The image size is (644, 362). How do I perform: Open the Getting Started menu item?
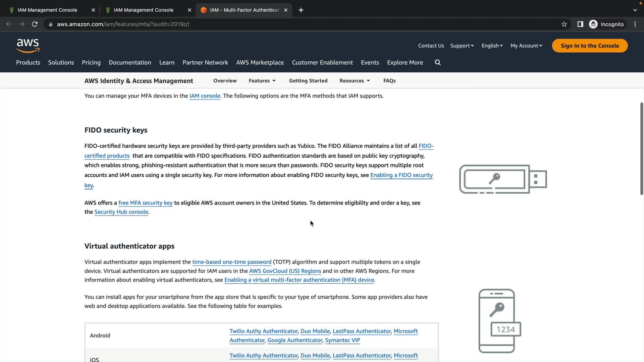tap(308, 81)
